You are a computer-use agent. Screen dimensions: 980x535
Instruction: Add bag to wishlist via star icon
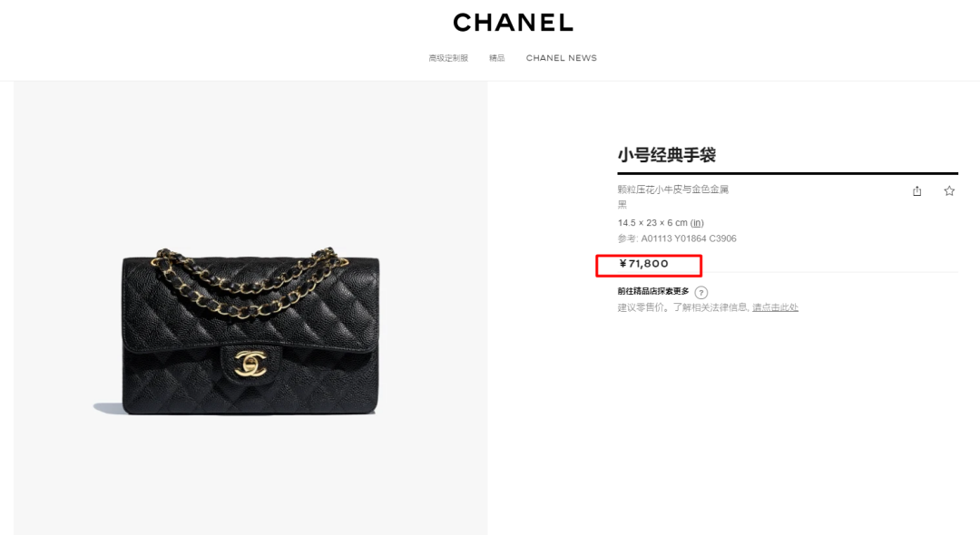[x=949, y=191]
